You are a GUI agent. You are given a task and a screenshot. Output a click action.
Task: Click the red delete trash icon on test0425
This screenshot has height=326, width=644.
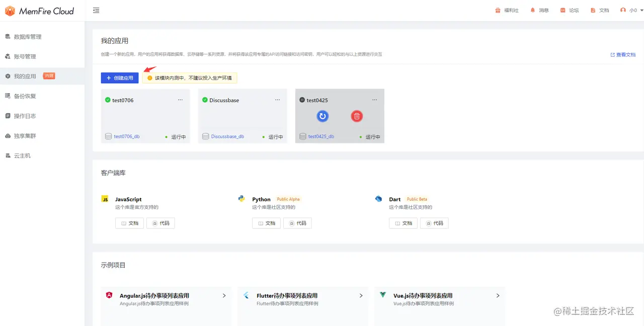click(x=357, y=116)
